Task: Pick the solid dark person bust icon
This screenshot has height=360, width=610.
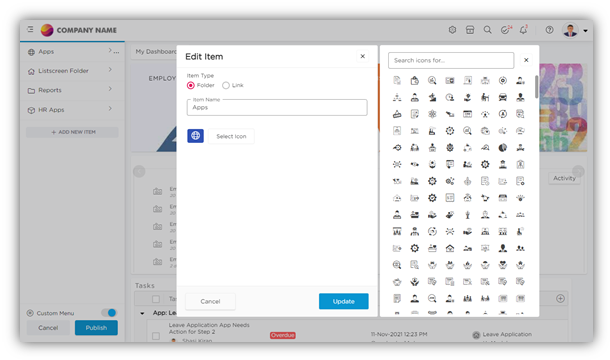Action: pos(503,248)
